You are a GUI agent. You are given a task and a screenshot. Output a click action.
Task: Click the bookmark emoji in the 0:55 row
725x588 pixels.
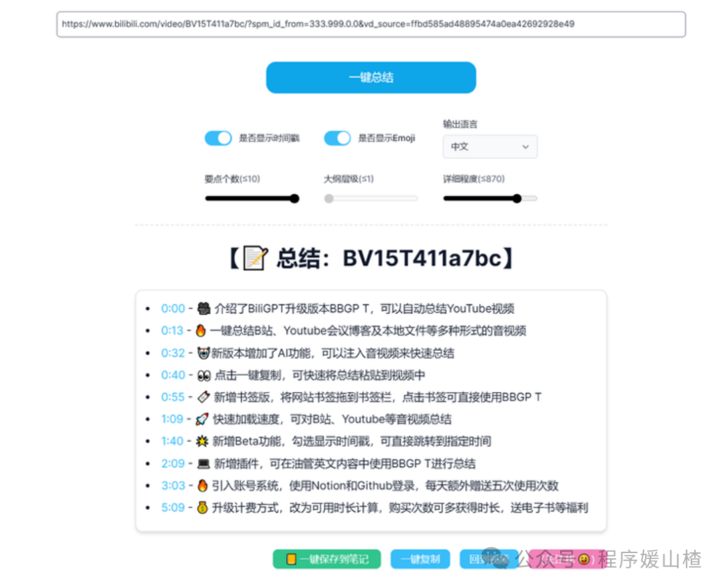[x=203, y=397]
